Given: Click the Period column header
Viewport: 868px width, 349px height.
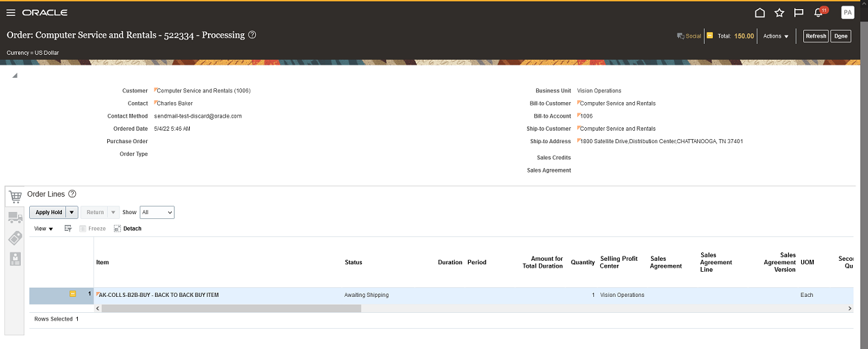Looking at the screenshot, I should (x=477, y=262).
